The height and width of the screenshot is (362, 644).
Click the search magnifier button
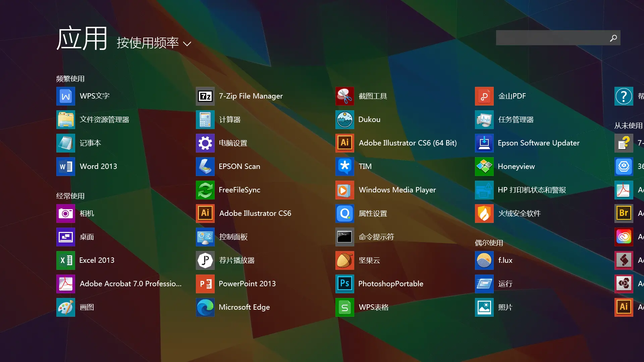coord(613,38)
